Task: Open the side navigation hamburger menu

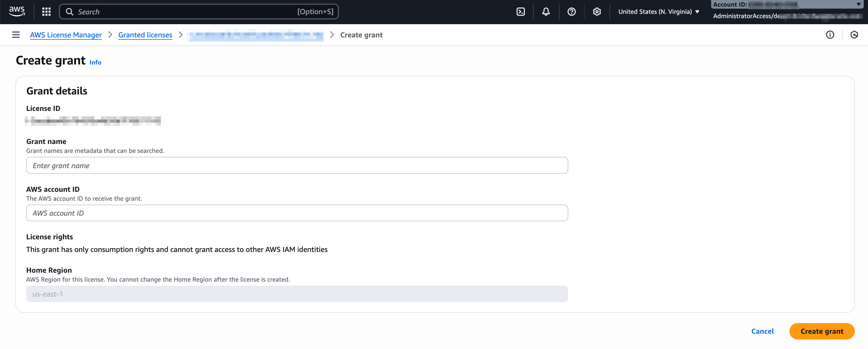Action: [x=16, y=35]
